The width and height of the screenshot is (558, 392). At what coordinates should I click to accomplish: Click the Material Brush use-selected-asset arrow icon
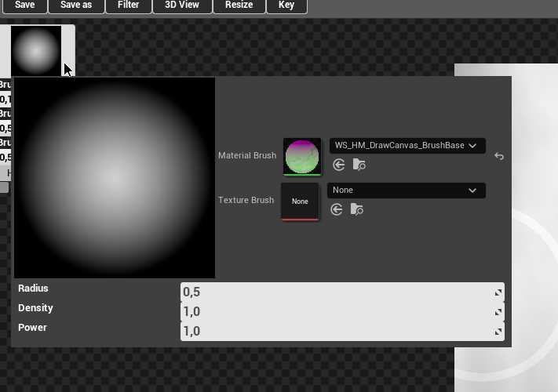[339, 165]
